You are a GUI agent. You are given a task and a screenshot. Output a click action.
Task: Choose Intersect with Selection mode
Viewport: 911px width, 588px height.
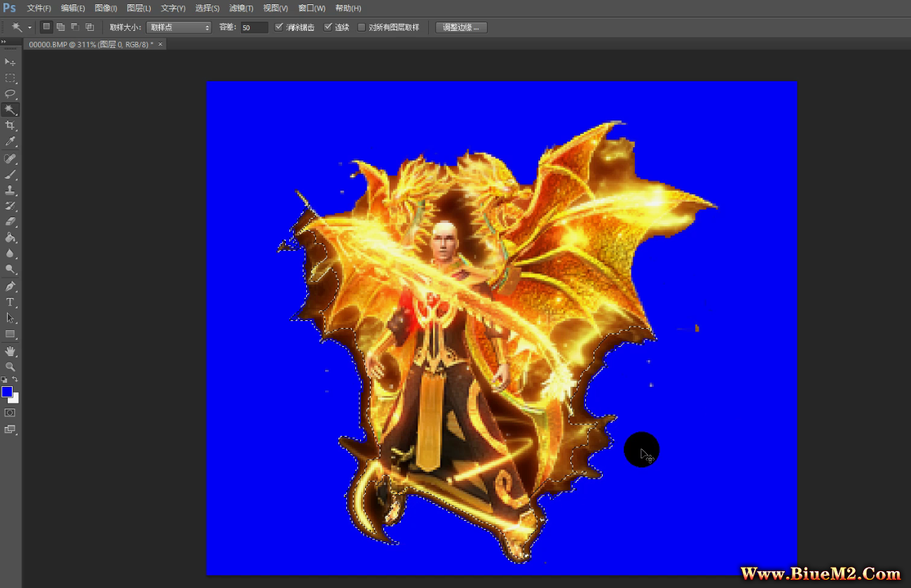(x=89, y=27)
